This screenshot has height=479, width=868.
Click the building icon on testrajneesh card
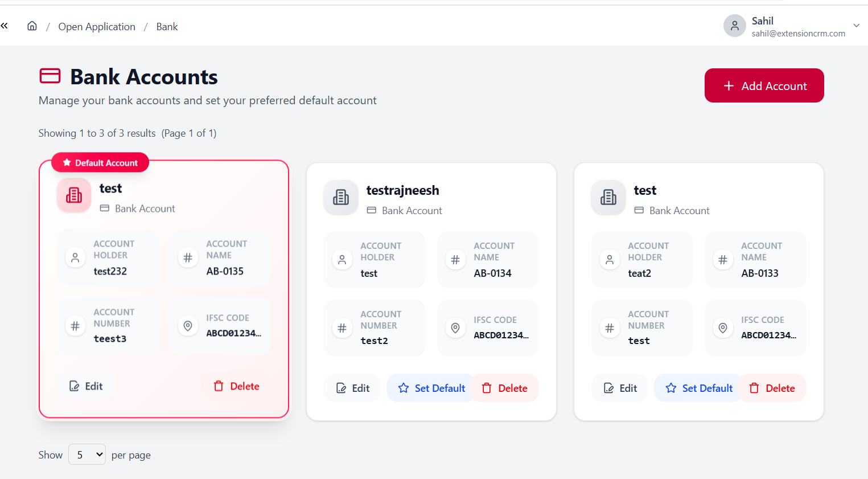(x=341, y=197)
